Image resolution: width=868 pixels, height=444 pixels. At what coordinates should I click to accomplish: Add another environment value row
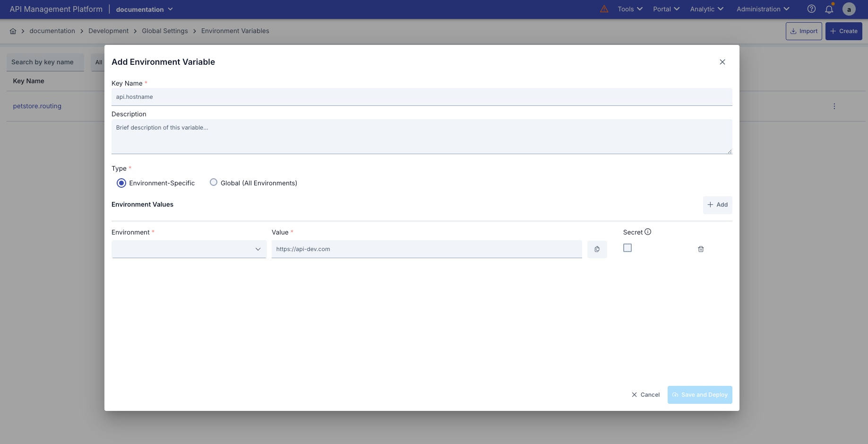click(x=717, y=205)
